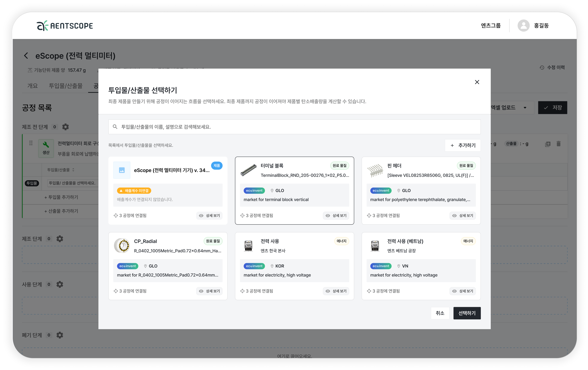The height and width of the screenshot is (370, 588).
Task: Click the delete trash icon on process row
Action: tap(558, 144)
